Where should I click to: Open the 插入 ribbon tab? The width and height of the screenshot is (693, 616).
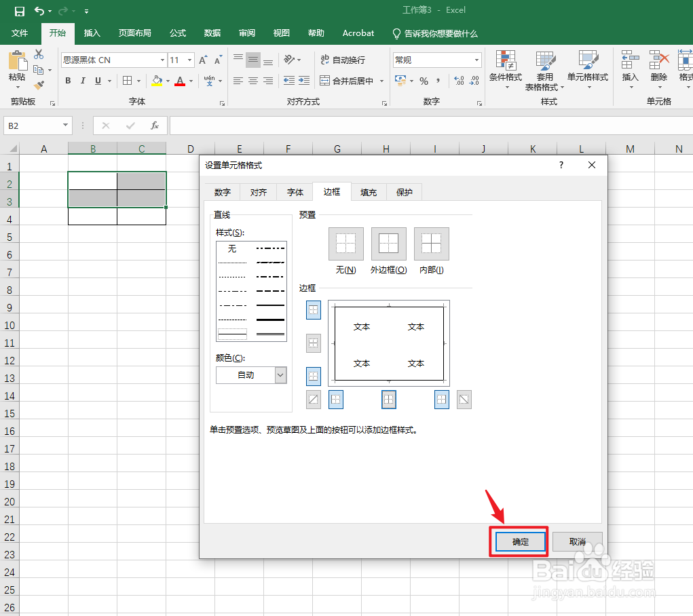tap(92, 33)
